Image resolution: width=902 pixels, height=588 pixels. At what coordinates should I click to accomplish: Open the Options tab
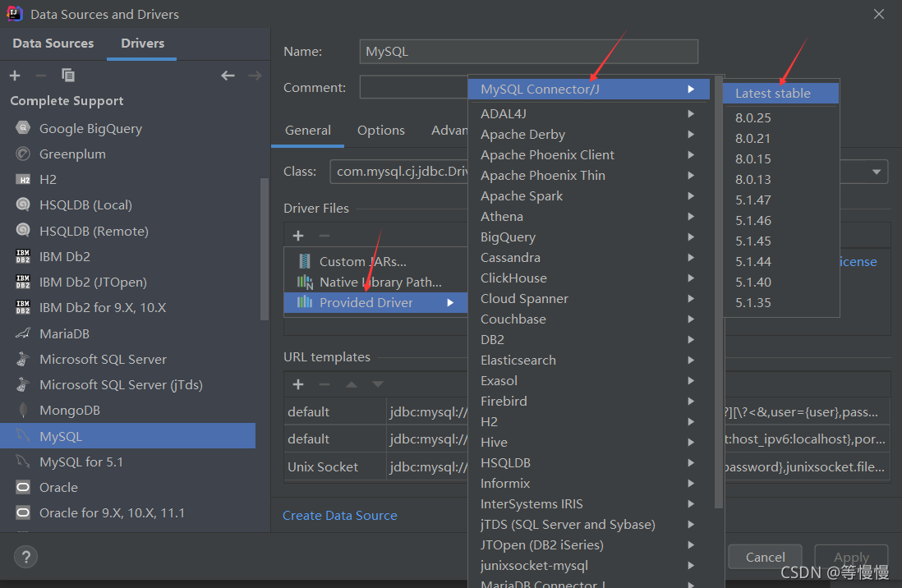coord(380,130)
